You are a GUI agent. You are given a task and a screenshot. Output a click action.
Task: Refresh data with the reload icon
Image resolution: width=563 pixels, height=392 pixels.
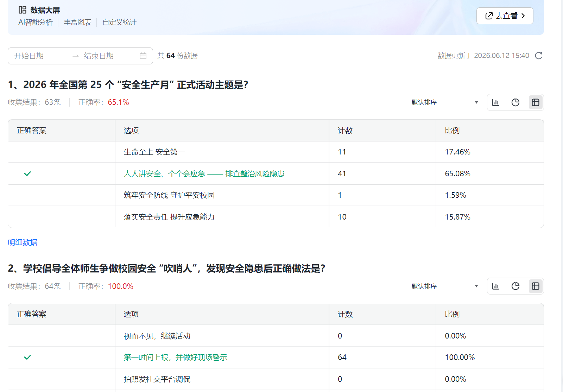point(539,56)
